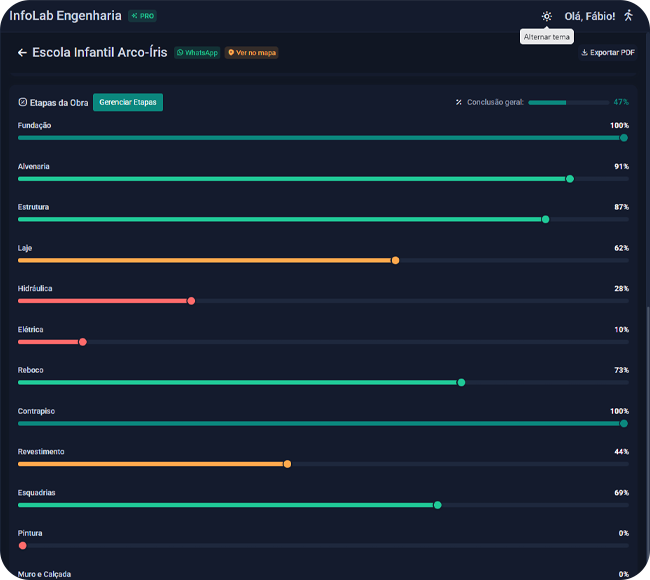Screen dimensions: 650x580
Task: Click Gerenciar Etapas button
Action: click(128, 102)
